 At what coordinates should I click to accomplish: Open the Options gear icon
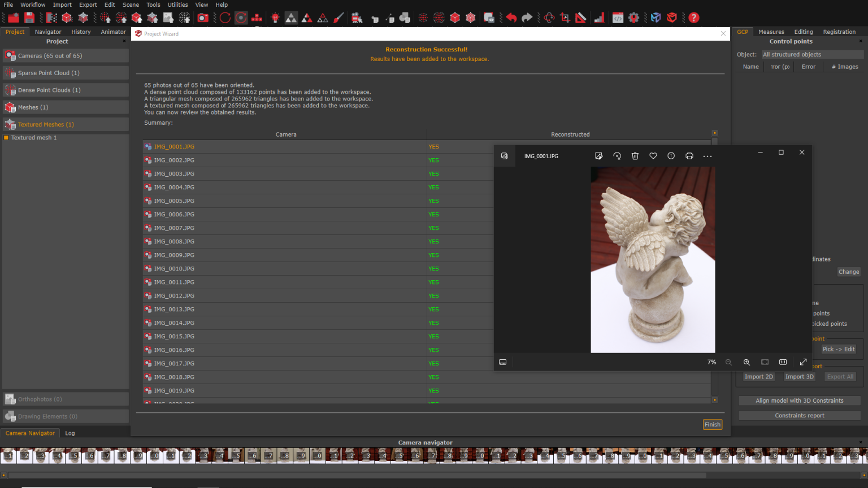coord(634,18)
